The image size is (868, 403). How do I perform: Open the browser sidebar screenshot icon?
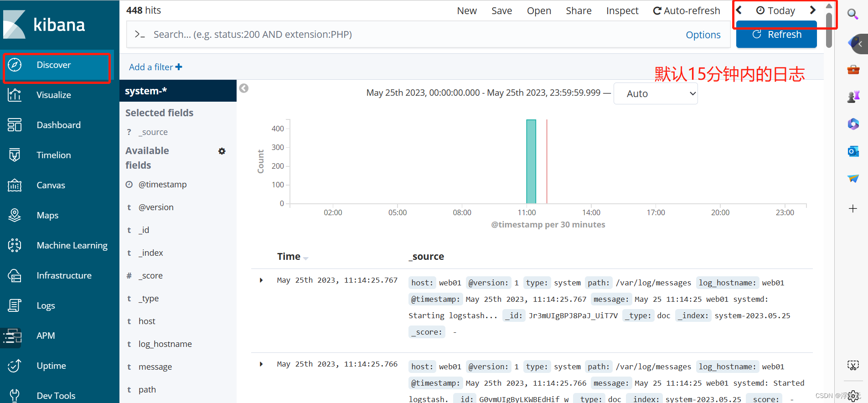tap(853, 365)
